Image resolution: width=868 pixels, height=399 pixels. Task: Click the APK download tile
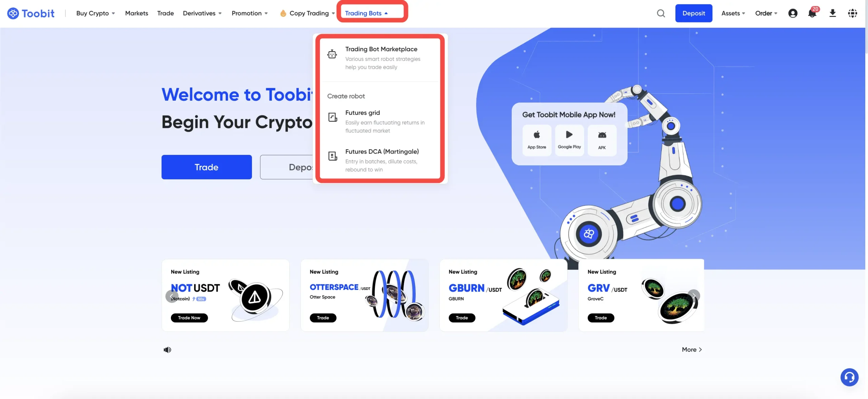pyautogui.click(x=602, y=140)
